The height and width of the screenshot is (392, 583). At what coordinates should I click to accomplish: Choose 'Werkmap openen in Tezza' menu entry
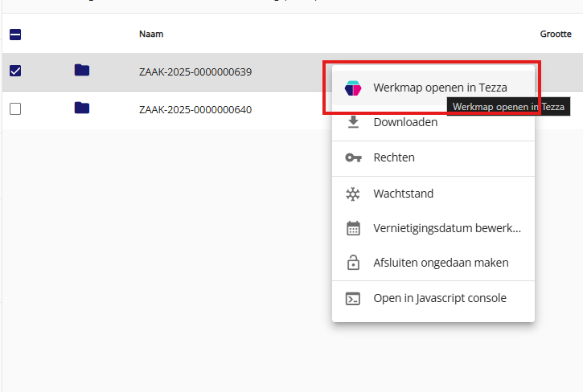click(x=440, y=88)
